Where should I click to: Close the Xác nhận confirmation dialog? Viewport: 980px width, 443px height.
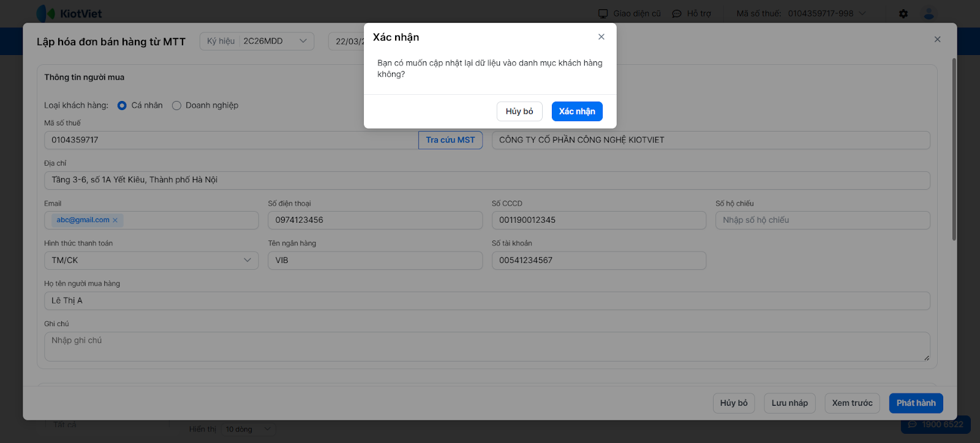(x=601, y=37)
